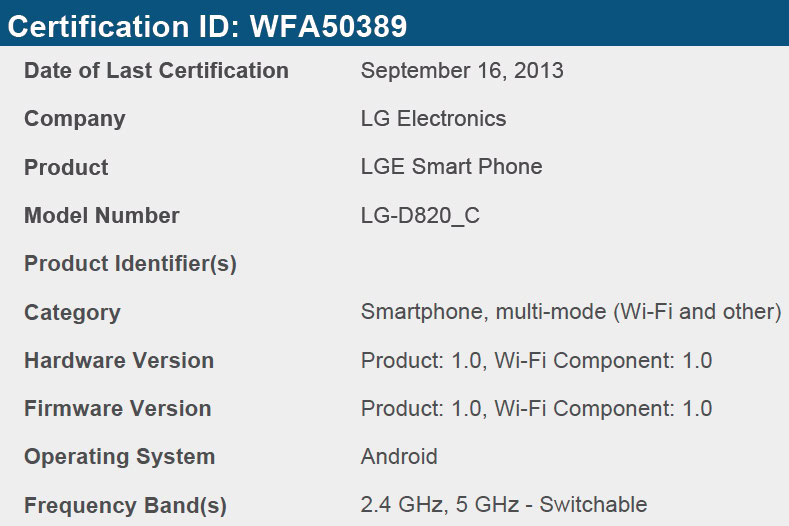Click the Model Number label
Image resolution: width=789 pixels, height=526 pixels.
coord(102,216)
